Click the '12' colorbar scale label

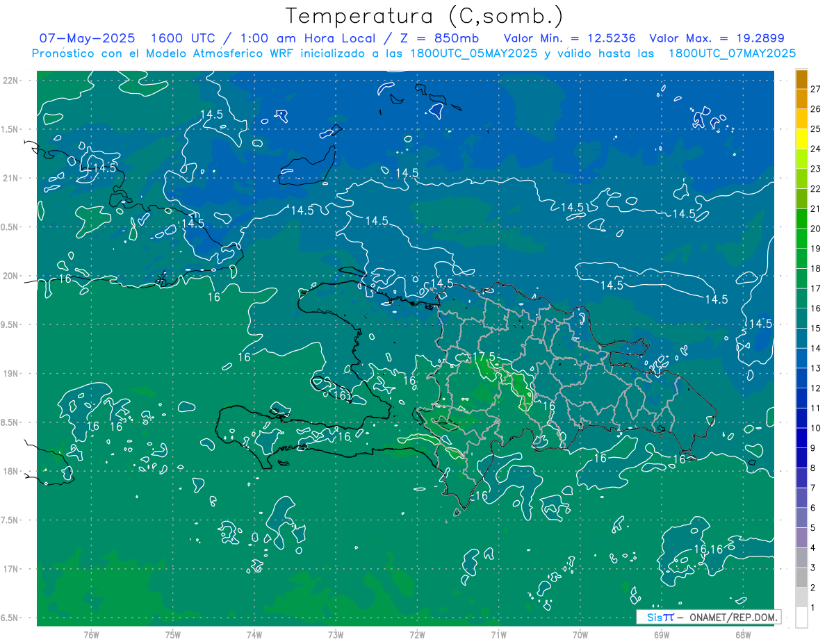point(816,388)
